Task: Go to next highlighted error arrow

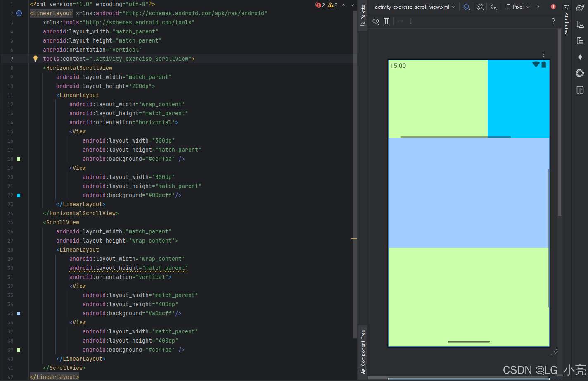Action: point(352,5)
